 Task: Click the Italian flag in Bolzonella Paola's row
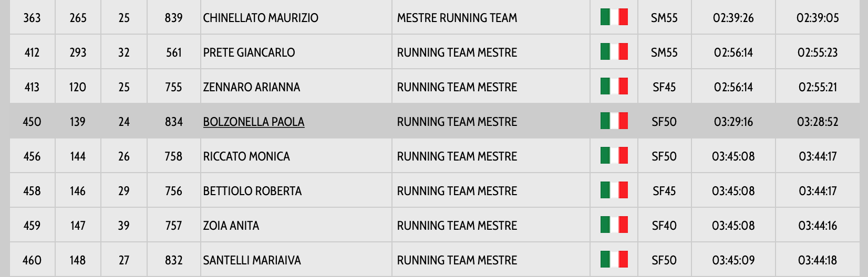tap(614, 121)
